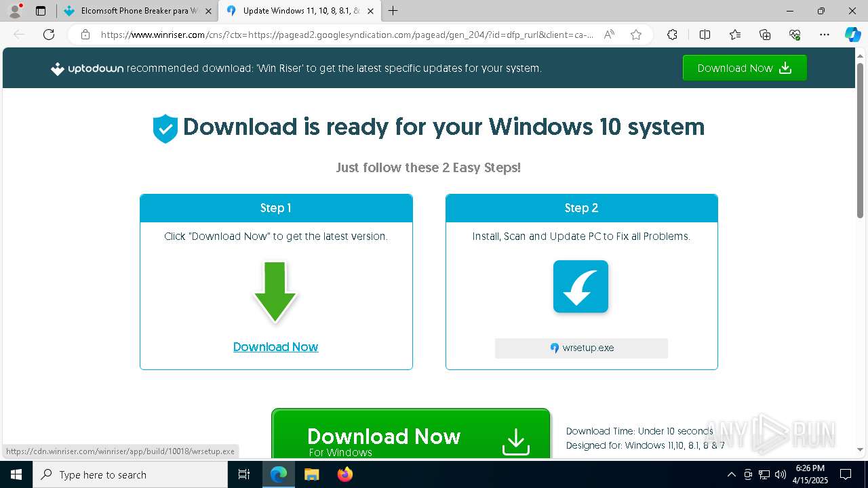Open Browser essentials icon
The image size is (868, 488).
pyautogui.click(x=795, y=35)
